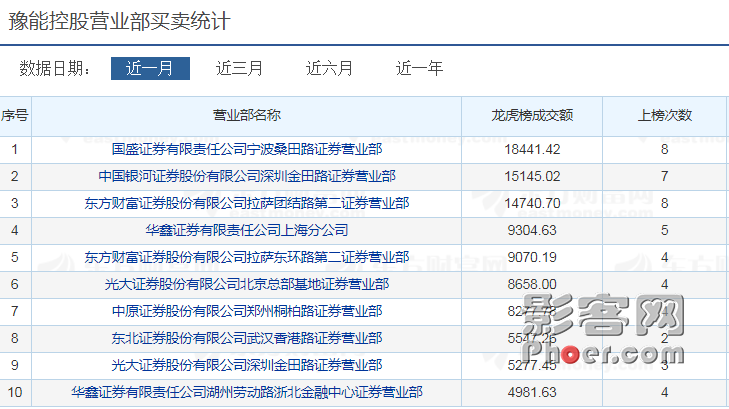Click the 龙虎榜成交额 column header
The image size is (729, 409).
(532, 115)
